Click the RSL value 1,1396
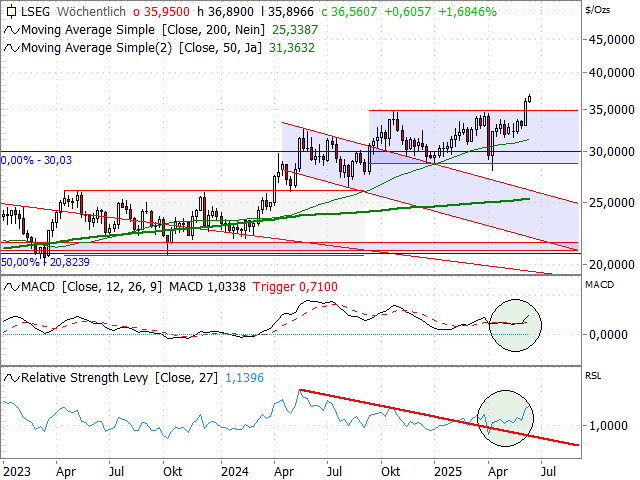 244,378
